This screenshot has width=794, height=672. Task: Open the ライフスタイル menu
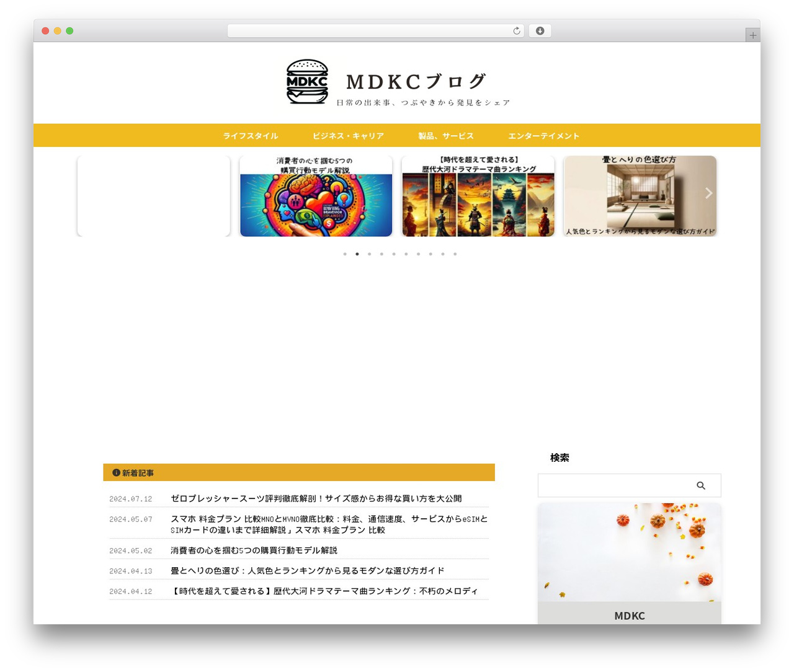click(251, 136)
